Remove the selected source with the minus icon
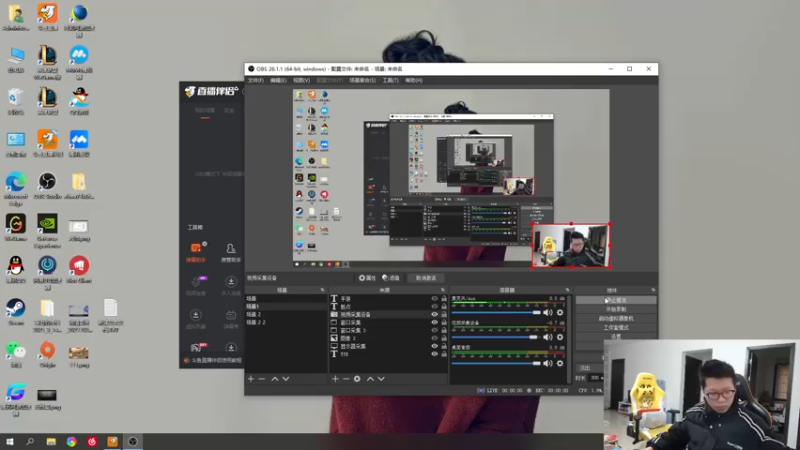800x450 pixels. tap(346, 379)
